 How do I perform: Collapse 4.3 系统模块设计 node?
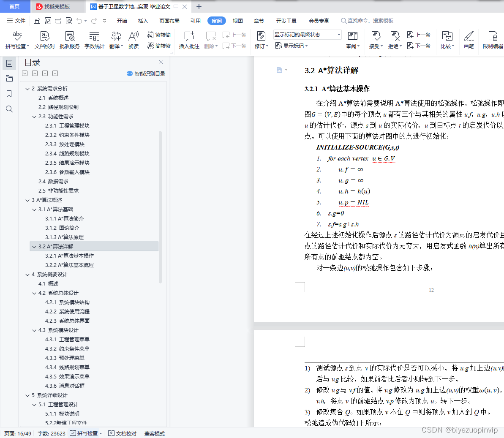[x=34, y=330]
